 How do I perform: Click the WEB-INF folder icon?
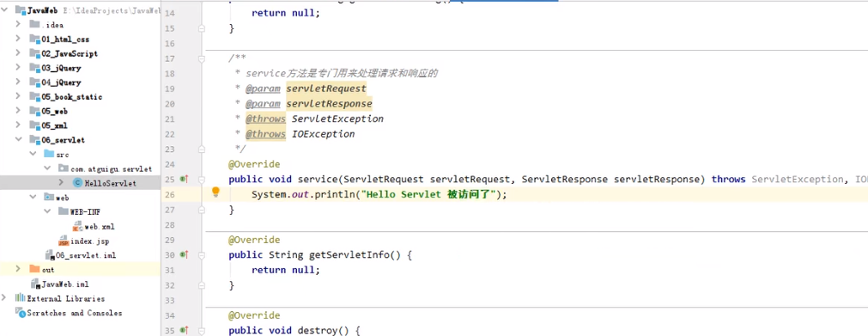click(64, 211)
